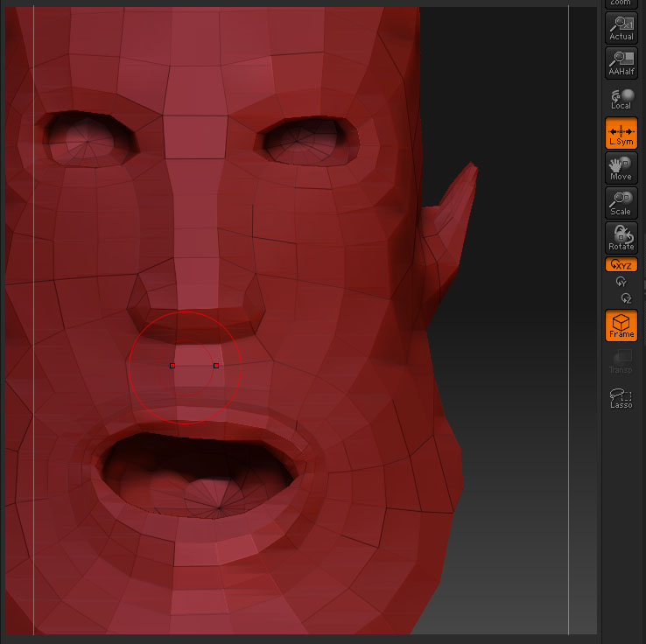This screenshot has height=644, width=646.
Task: Select the AAHalf antialiased half-size view
Action: pos(621,63)
